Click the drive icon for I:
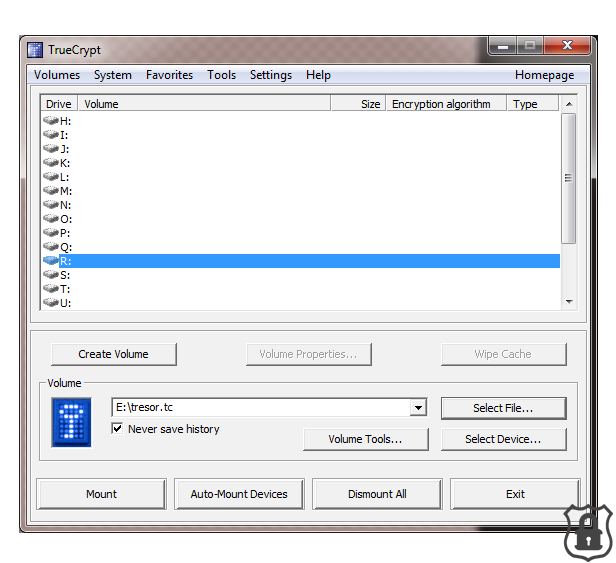 pyautogui.click(x=51, y=134)
